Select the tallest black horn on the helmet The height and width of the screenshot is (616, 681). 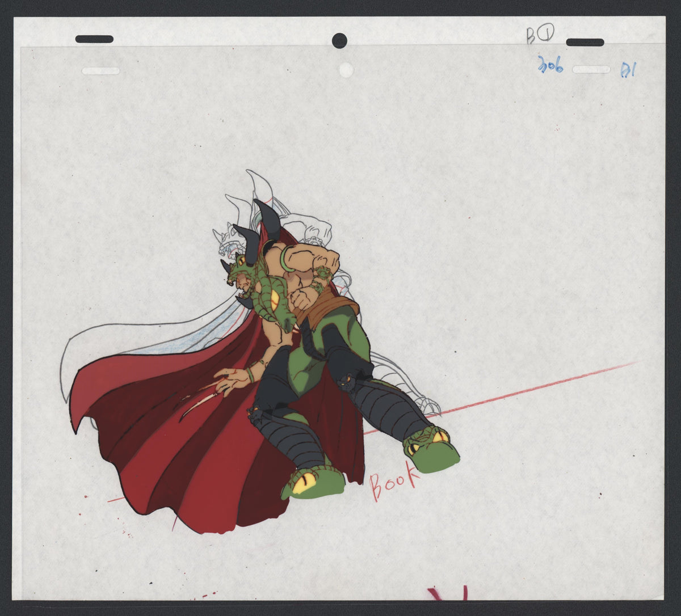coord(268,219)
